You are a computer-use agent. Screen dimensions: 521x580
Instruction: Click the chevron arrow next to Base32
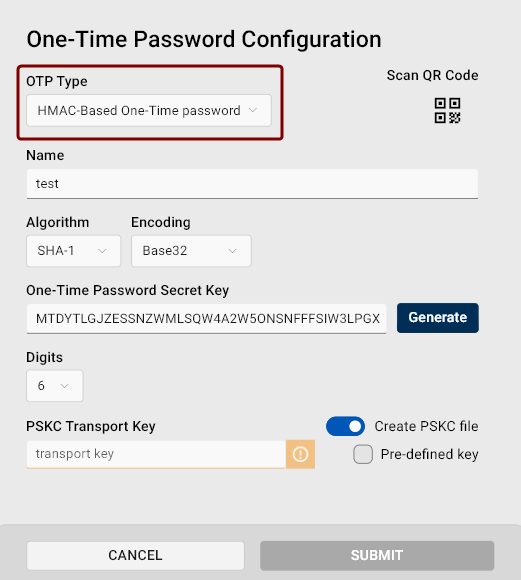[232, 251]
